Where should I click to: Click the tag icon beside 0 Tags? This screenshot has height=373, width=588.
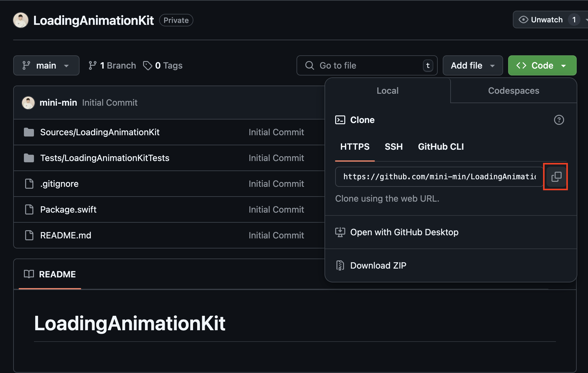pyautogui.click(x=147, y=65)
